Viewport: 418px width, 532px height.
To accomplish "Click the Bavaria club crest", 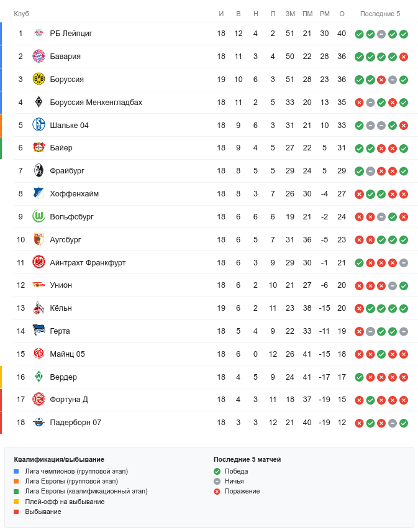I will (39, 57).
